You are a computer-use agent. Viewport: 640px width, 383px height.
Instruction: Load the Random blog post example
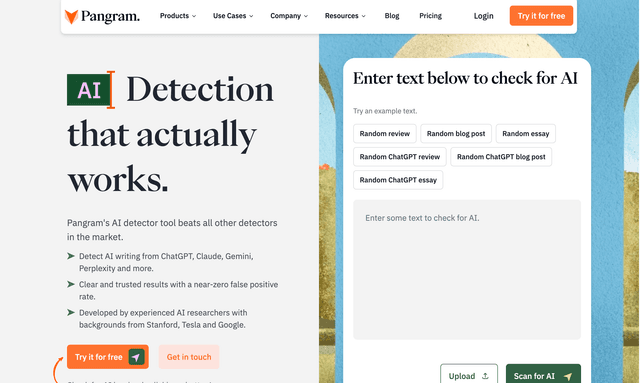point(456,134)
